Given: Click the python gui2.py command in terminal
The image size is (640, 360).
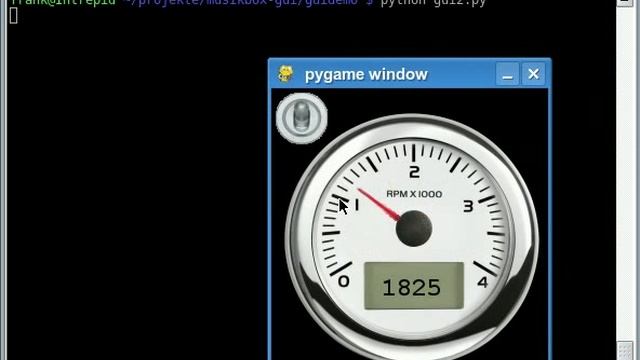Looking at the screenshot, I should [x=433, y=3].
